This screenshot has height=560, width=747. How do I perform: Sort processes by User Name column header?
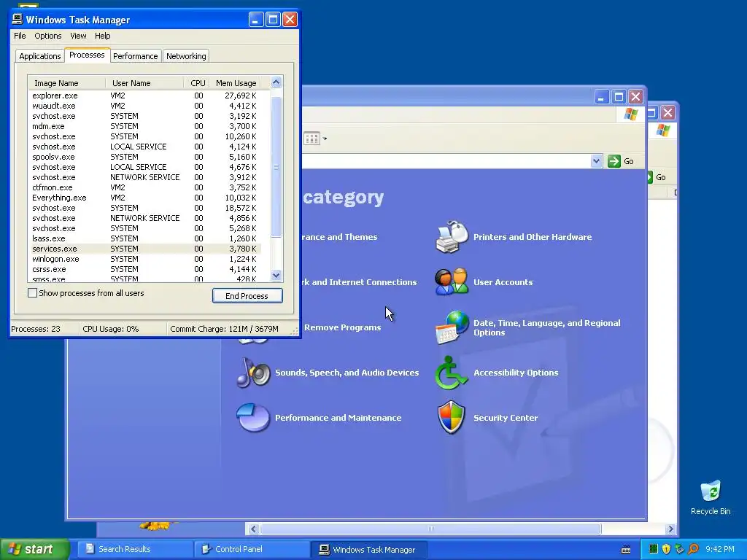click(x=144, y=83)
